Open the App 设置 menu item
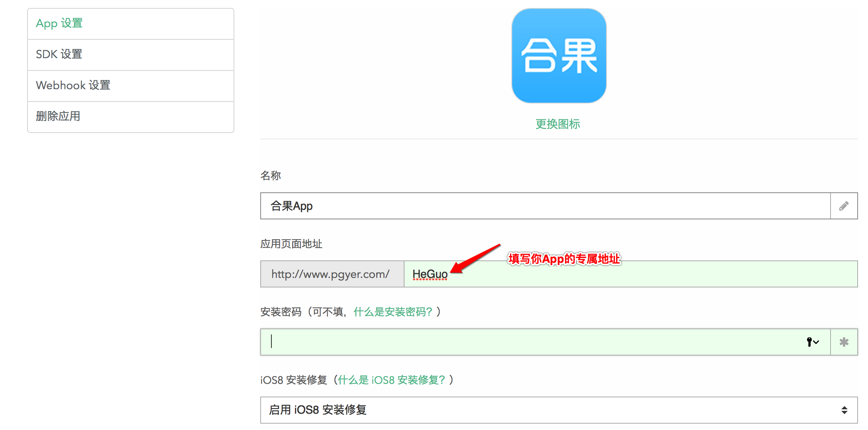The height and width of the screenshot is (430, 868). point(131,23)
